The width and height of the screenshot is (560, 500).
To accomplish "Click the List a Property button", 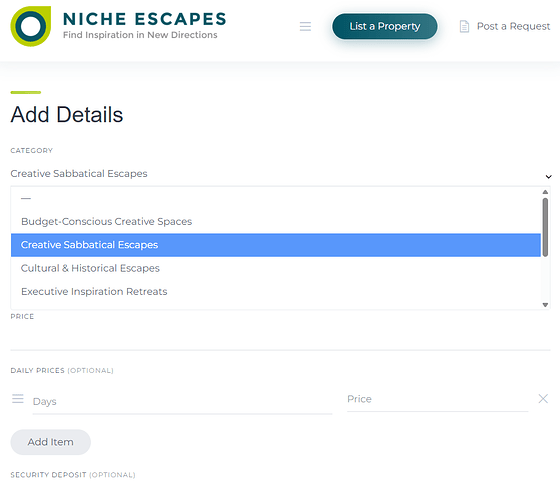I will (x=385, y=26).
